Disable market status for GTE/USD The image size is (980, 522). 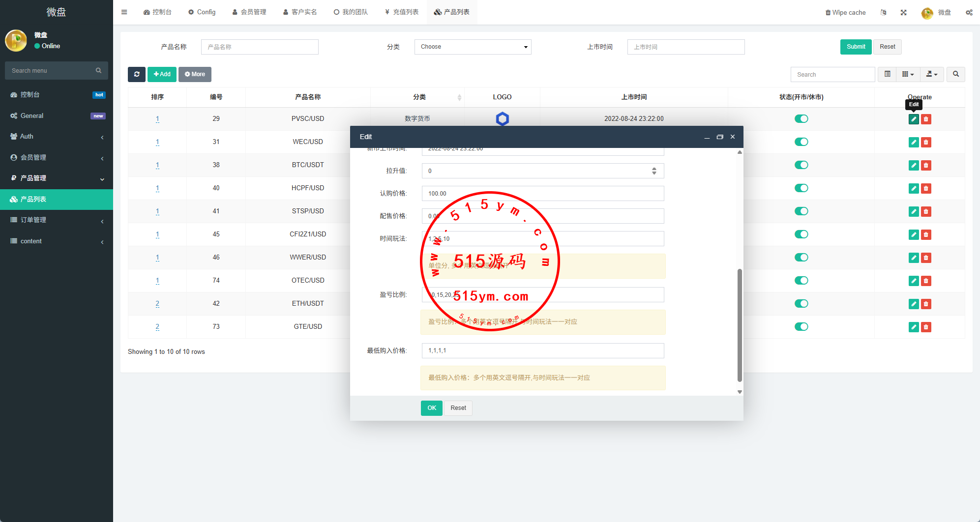[801, 326]
